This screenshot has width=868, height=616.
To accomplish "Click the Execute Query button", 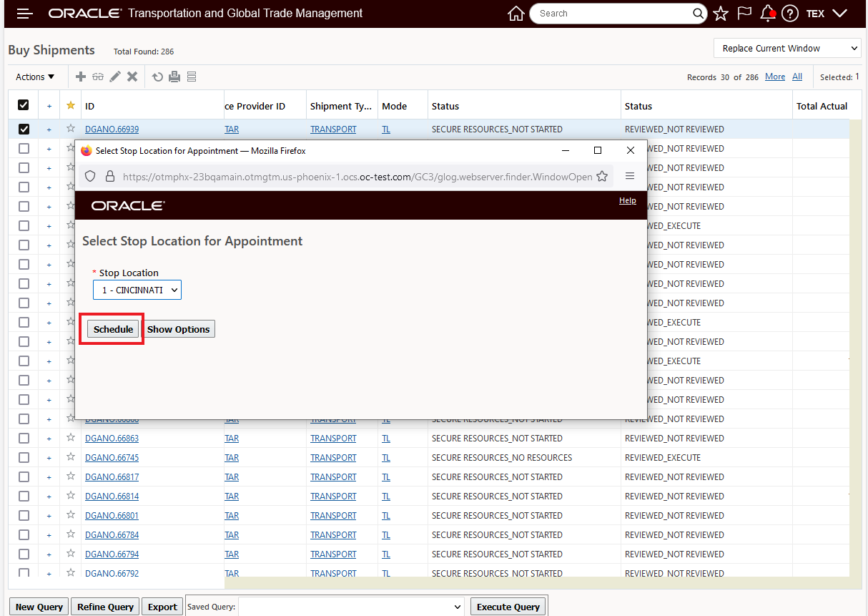I will pos(508,607).
